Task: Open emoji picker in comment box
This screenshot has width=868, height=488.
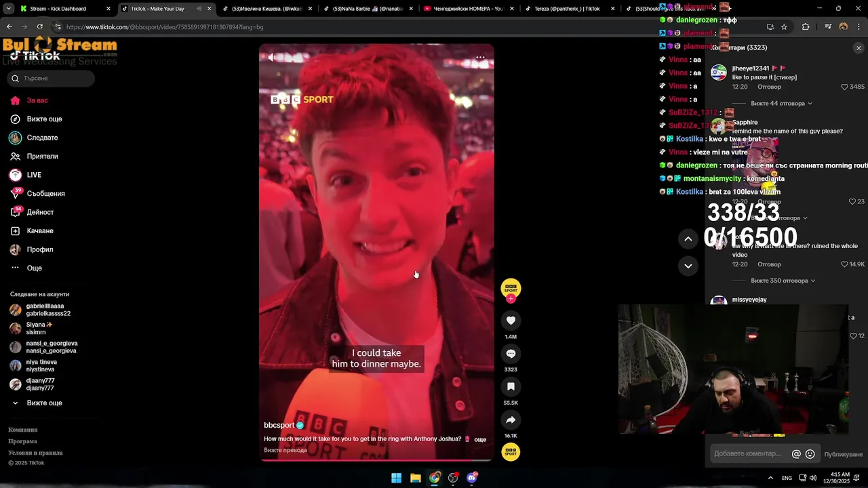Action: [810, 454]
